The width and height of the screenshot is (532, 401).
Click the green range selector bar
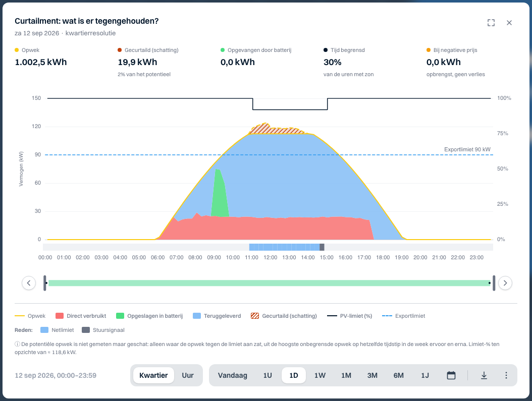270,283
